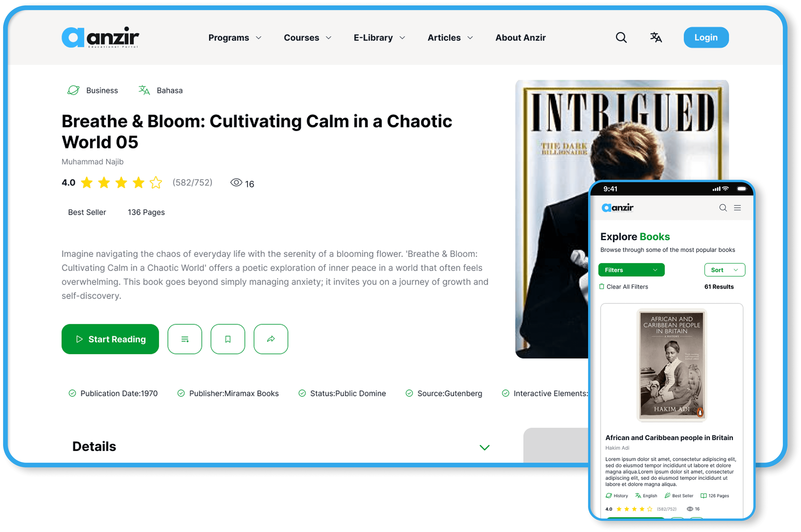Viewport: 801px width, 532px height.
Task: Click the Login button
Action: 706,37
